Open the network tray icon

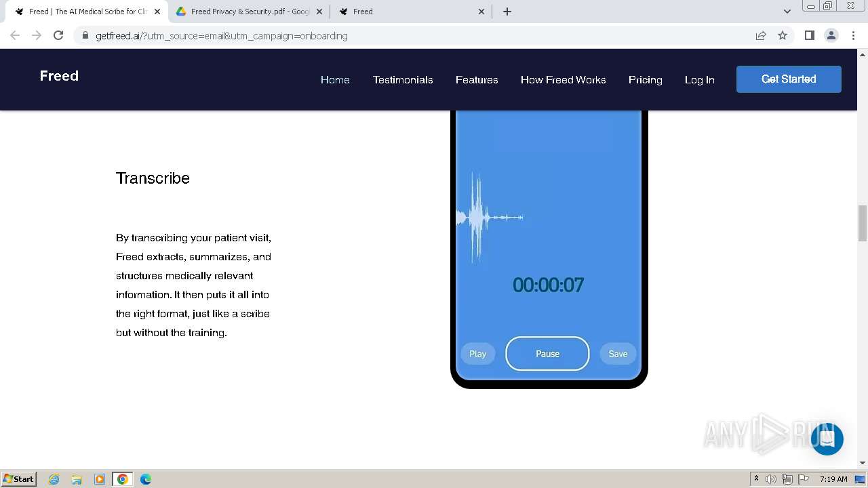(x=787, y=479)
